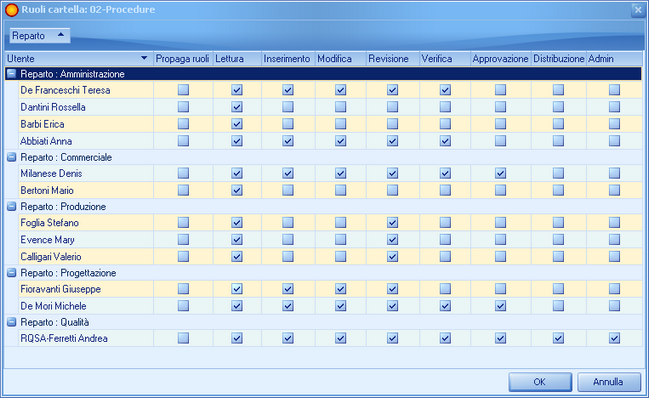The height and width of the screenshot is (398, 649).
Task: Check Distribuzione for De Mori Michele
Action: pyautogui.click(x=558, y=306)
